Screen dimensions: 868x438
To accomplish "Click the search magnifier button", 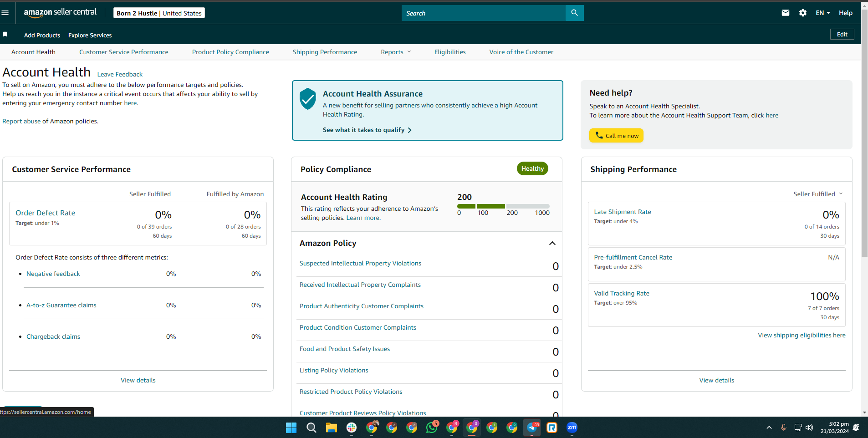I will pos(574,13).
